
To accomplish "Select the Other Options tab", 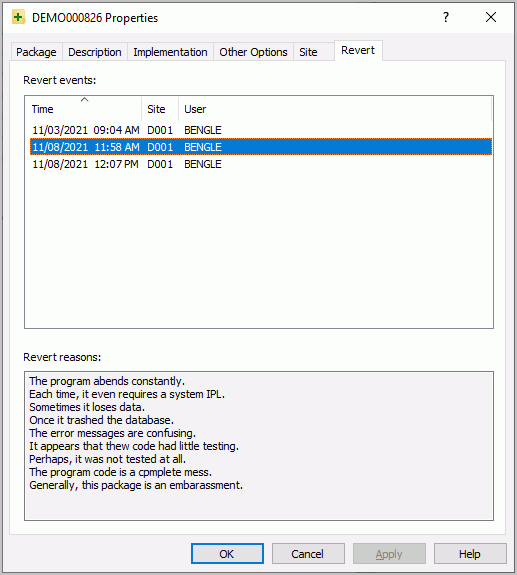I will coord(253,52).
